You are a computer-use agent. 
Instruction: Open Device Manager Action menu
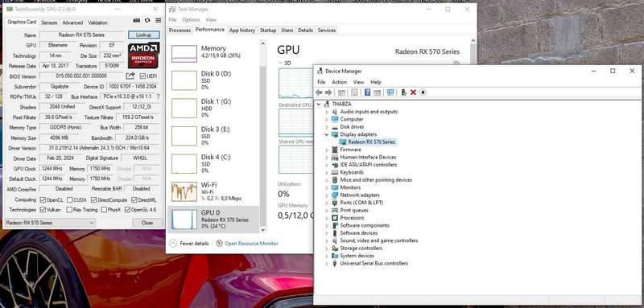339,82
